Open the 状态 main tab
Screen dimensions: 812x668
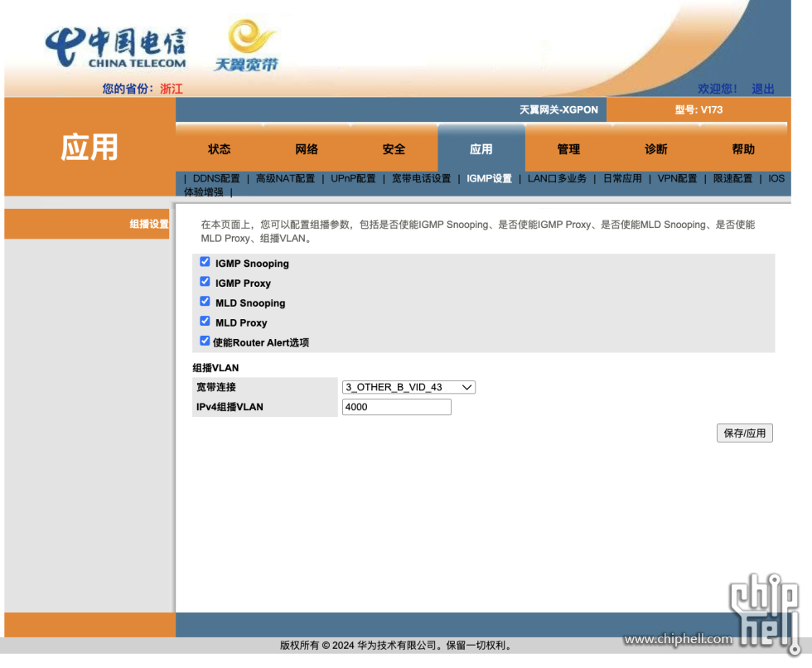tap(220, 149)
